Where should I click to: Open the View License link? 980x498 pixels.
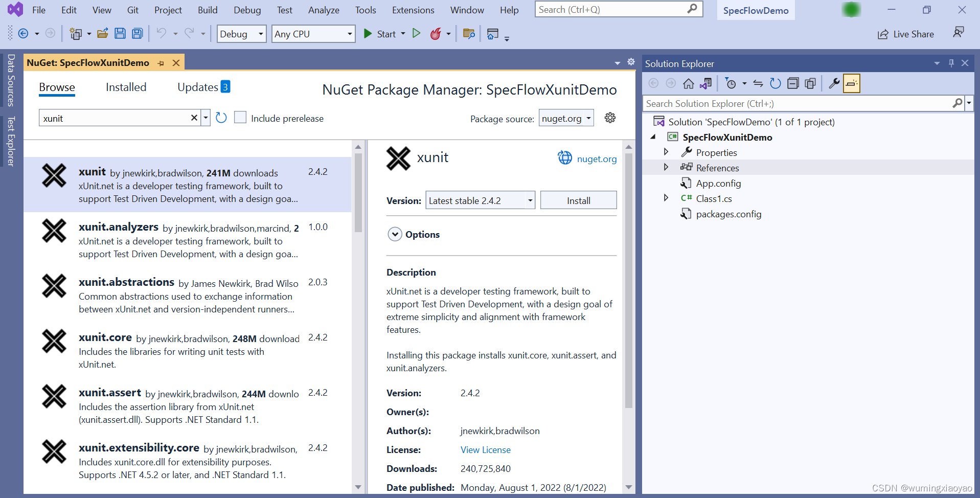(x=485, y=450)
